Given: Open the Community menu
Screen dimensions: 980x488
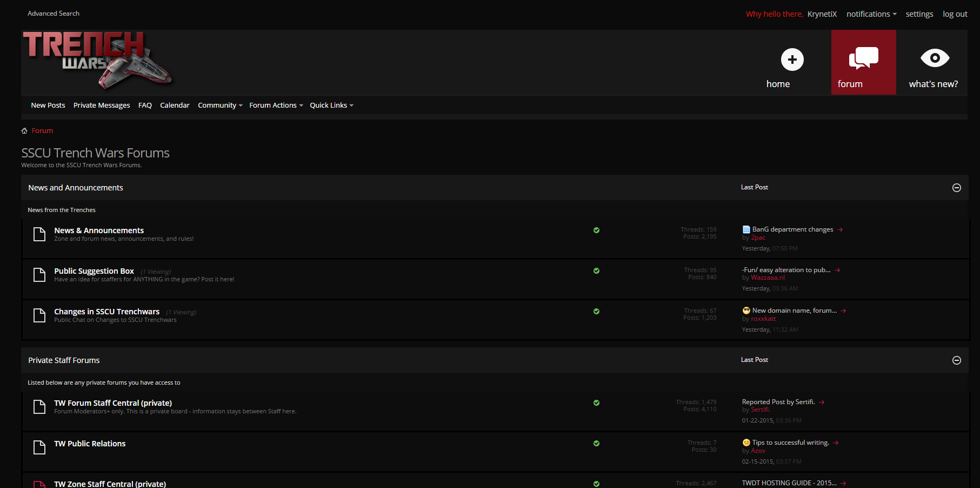Looking at the screenshot, I should click(219, 105).
